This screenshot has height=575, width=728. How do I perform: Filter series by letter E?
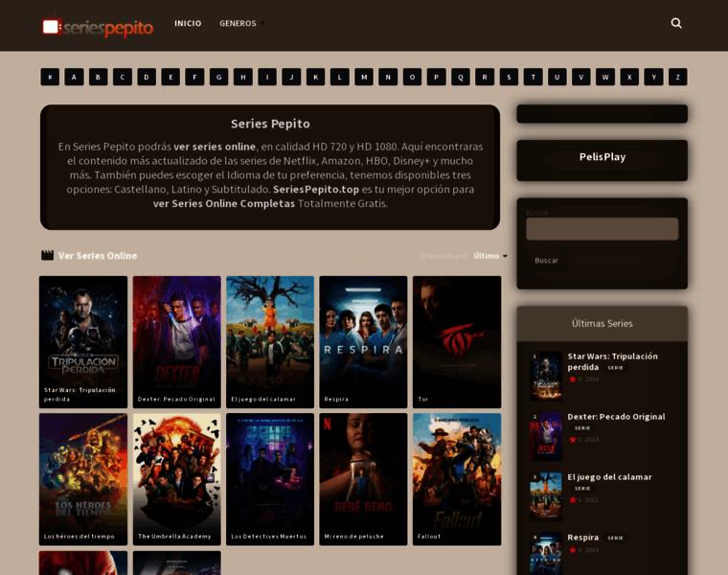point(171,77)
